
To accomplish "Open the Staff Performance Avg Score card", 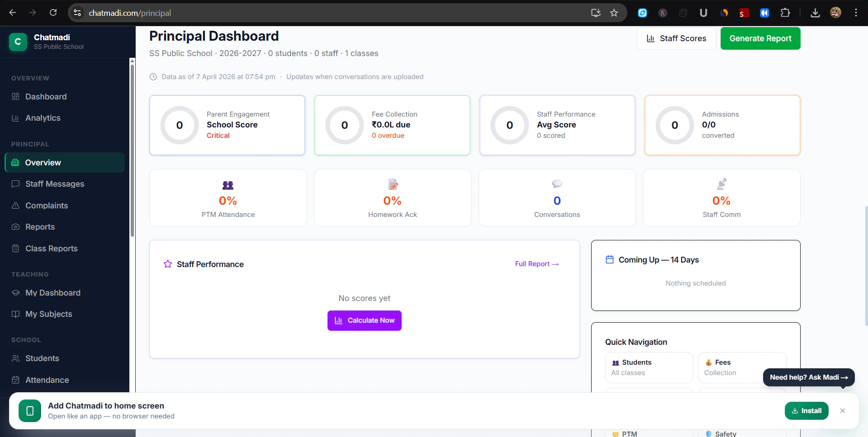I will (x=557, y=125).
